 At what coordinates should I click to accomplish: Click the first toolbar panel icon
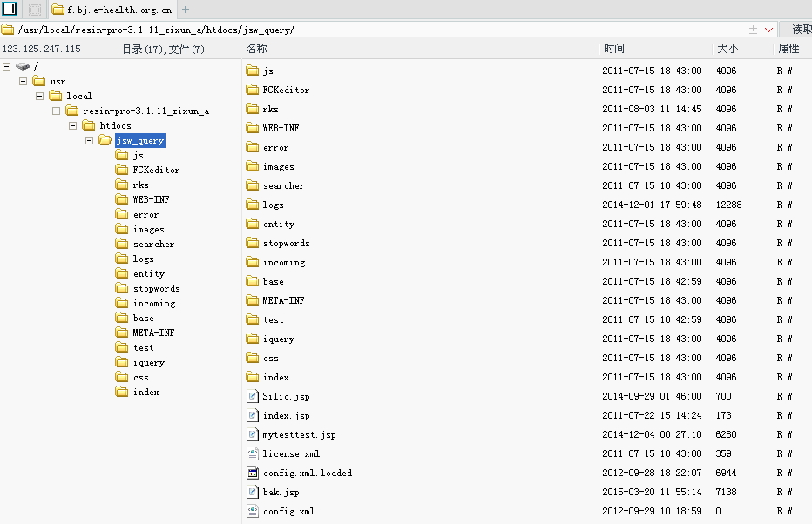(10, 9)
